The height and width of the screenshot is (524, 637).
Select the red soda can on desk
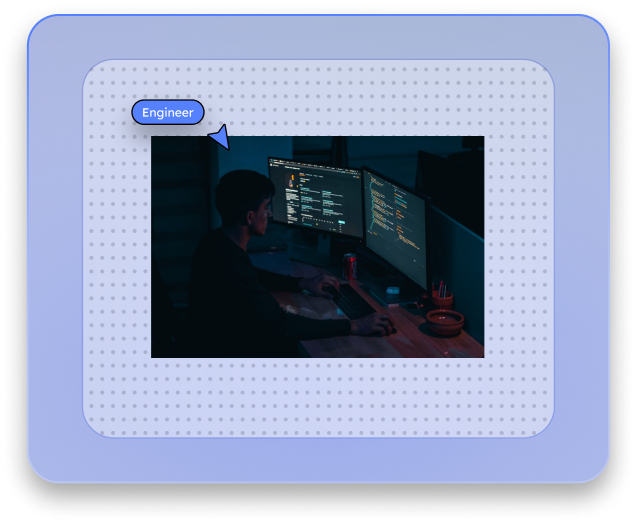coord(350,266)
